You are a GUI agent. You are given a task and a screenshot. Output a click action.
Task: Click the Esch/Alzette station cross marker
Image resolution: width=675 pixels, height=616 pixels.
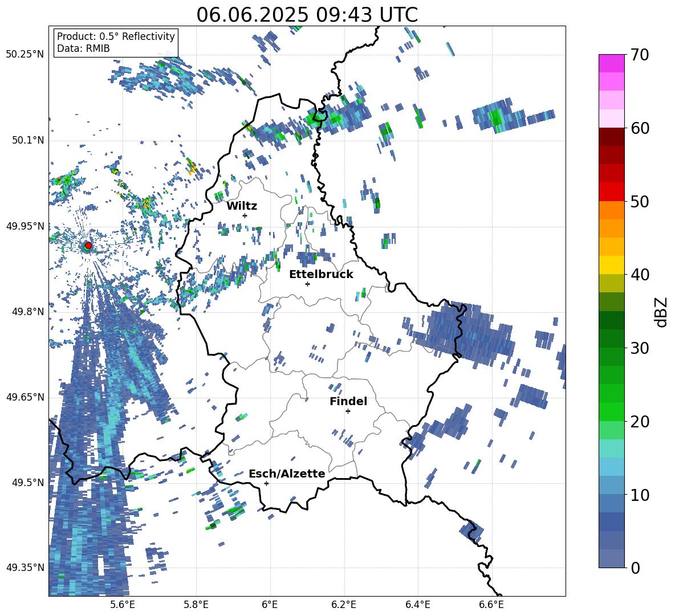pos(266,483)
